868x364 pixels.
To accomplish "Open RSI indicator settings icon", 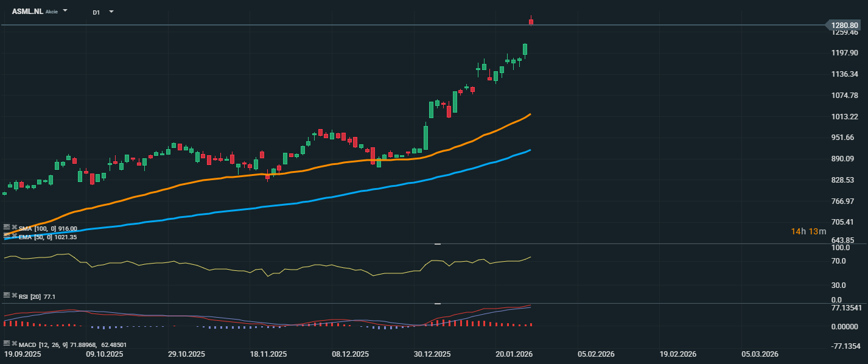I will 7,295.
